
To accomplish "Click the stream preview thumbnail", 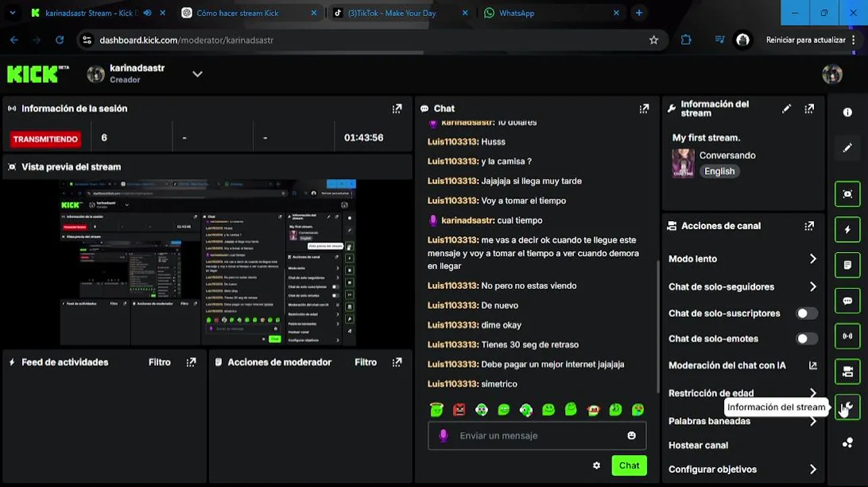I will click(208, 262).
